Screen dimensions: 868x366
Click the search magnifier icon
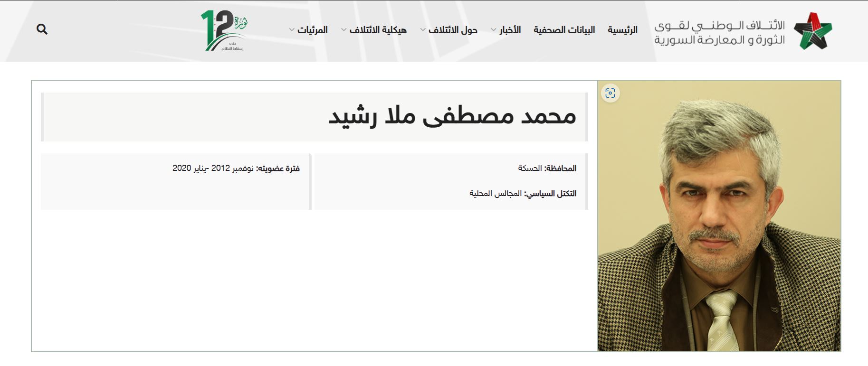coord(42,29)
